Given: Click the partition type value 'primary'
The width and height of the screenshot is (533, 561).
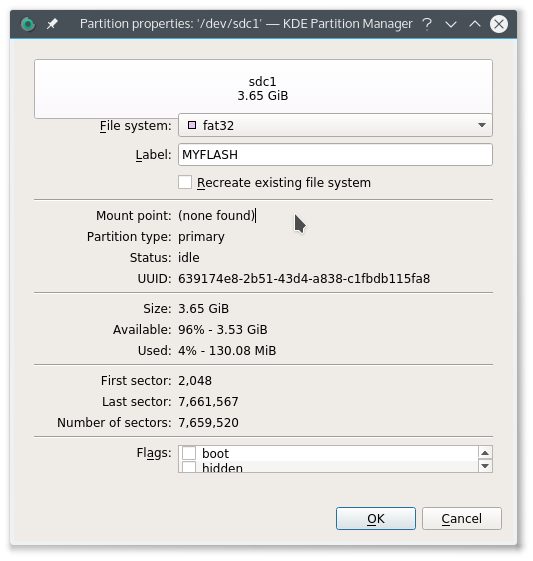Looking at the screenshot, I should pos(201,237).
